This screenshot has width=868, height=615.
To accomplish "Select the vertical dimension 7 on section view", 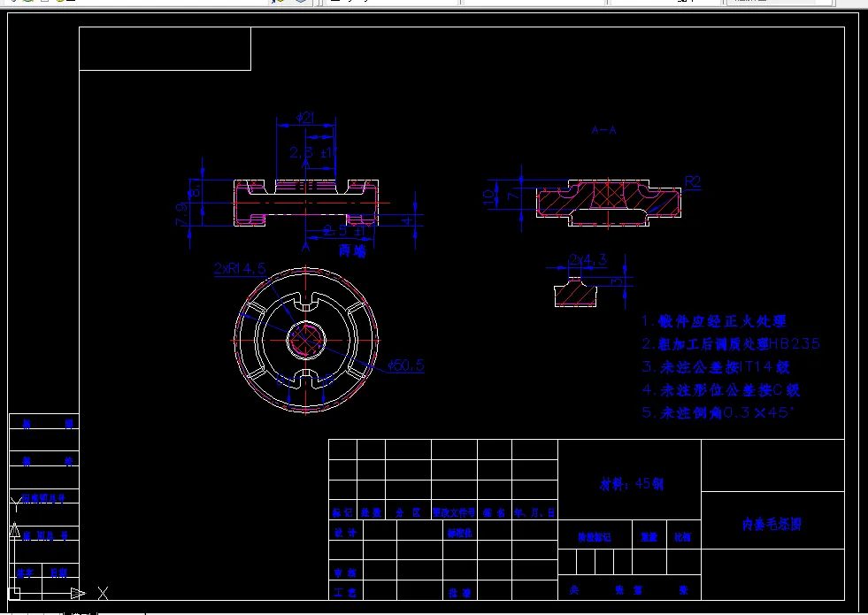I will [514, 195].
